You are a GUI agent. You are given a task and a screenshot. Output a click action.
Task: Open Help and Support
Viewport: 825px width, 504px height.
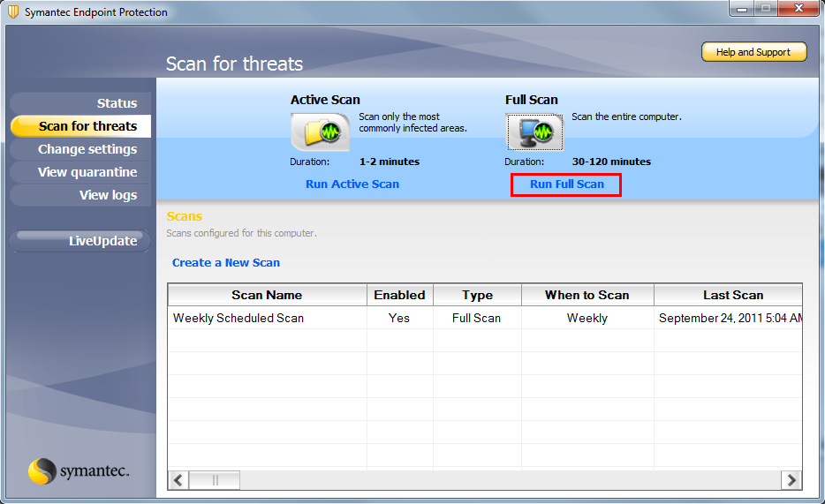click(x=753, y=52)
